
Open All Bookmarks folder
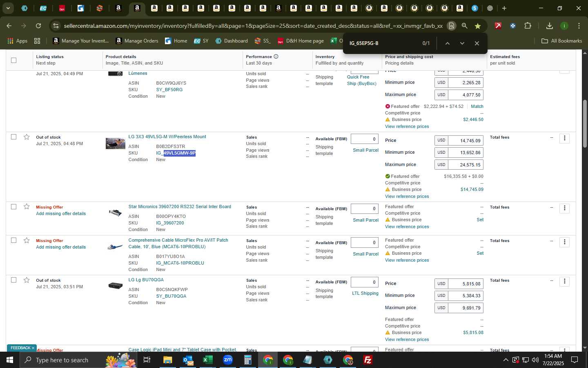pos(561,41)
